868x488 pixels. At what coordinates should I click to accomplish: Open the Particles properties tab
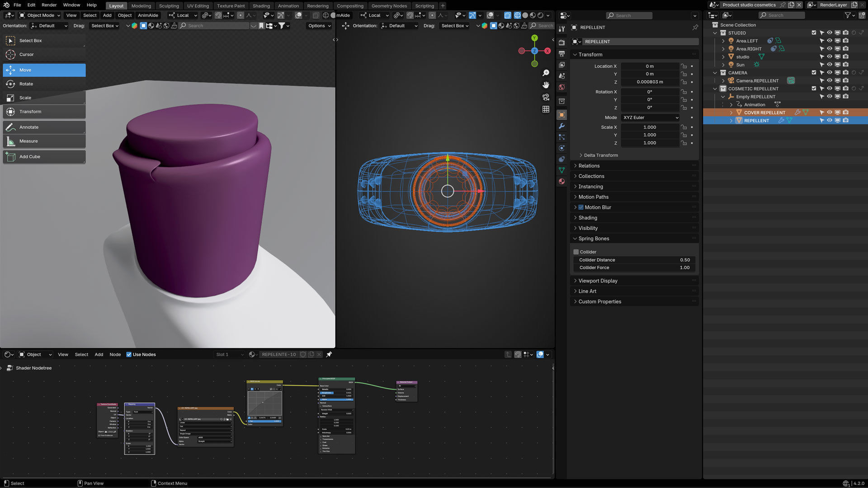coord(561,137)
